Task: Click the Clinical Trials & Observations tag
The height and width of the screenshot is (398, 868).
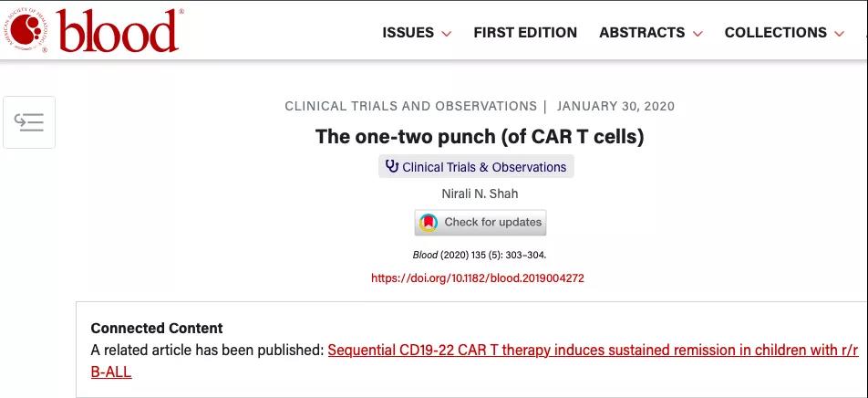Action: click(476, 167)
